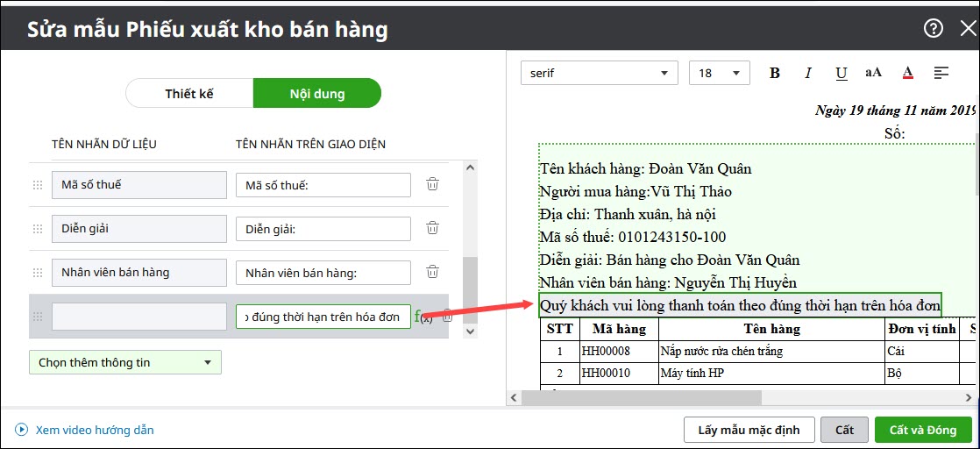
Task: Open the serif font family dropdown
Action: tap(600, 73)
